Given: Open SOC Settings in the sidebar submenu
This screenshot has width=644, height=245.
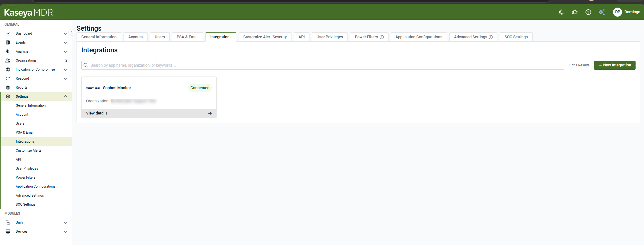Looking at the screenshot, I should click(x=36, y=204).
